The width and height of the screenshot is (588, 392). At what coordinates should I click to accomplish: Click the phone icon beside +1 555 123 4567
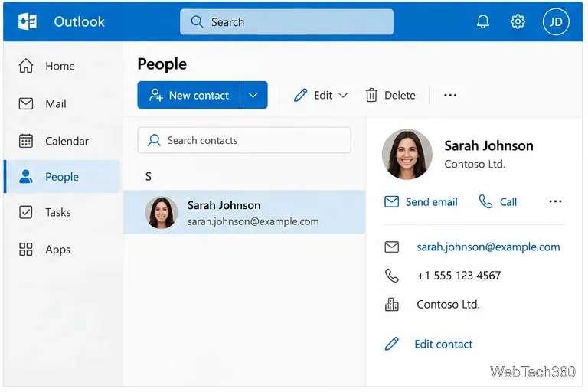click(392, 276)
